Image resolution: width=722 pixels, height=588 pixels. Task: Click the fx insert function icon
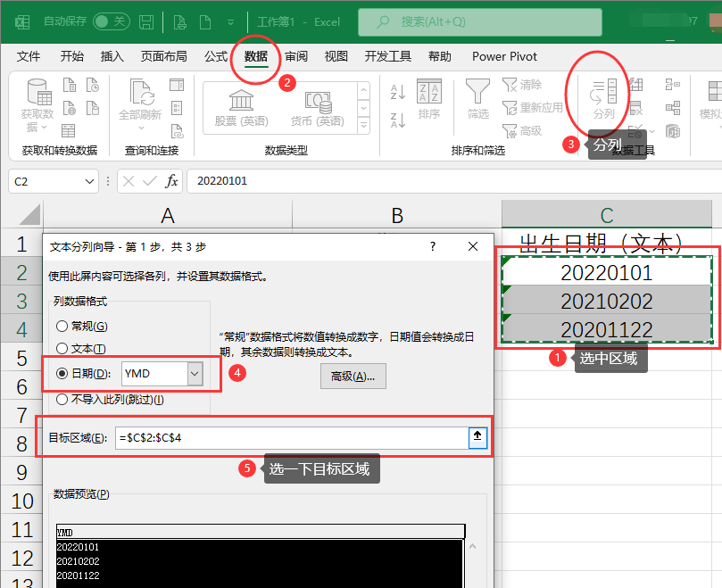coord(171,181)
